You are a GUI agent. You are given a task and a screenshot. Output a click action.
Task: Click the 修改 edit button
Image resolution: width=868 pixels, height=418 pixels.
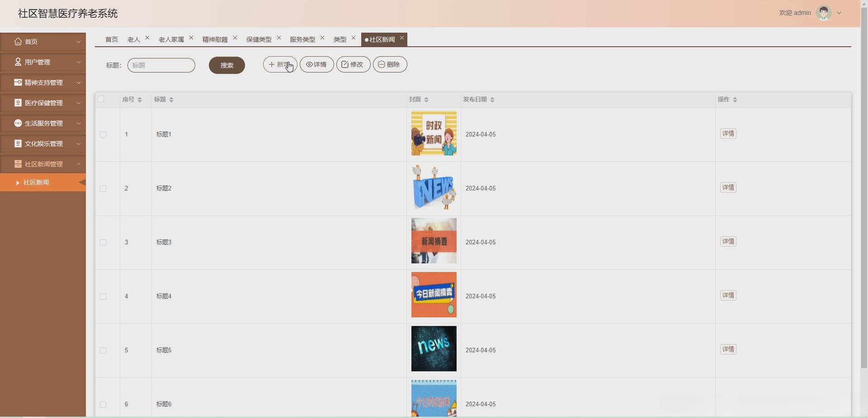coord(354,64)
